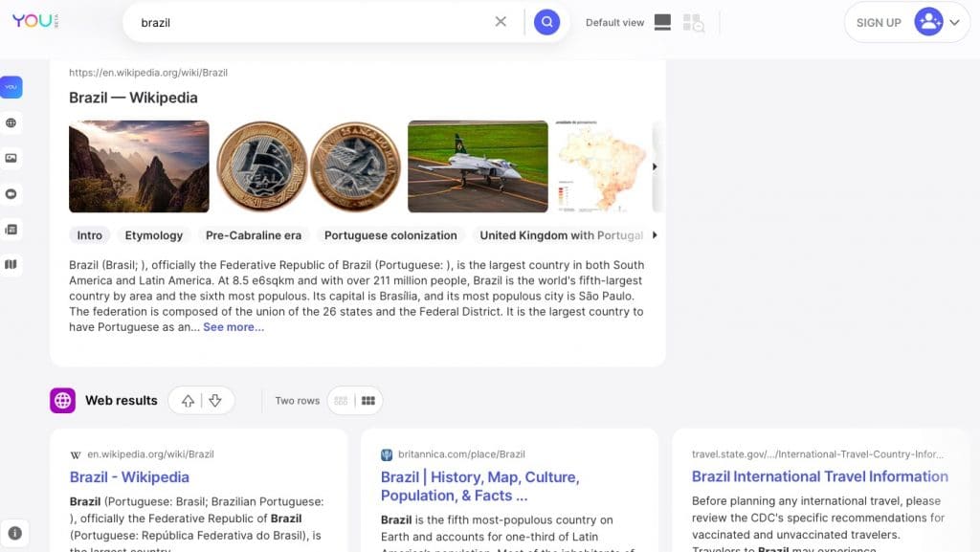Open the images sidebar icon
Viewport: 980px width, 552px height.
pyautogui.click(x=11, y=158)
